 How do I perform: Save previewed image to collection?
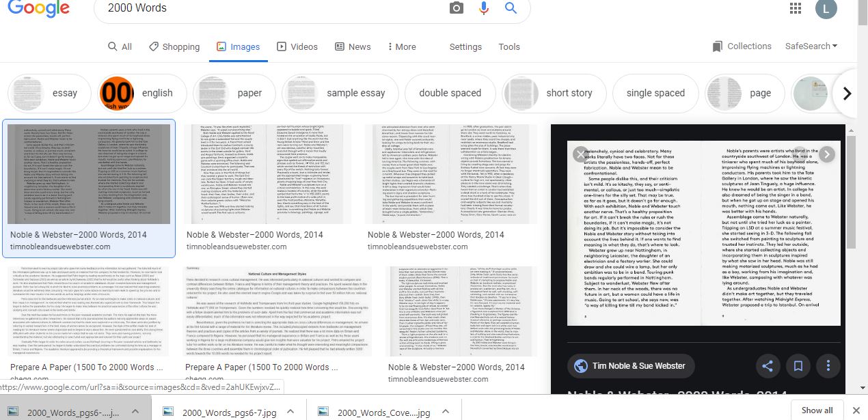click(798, 366)
